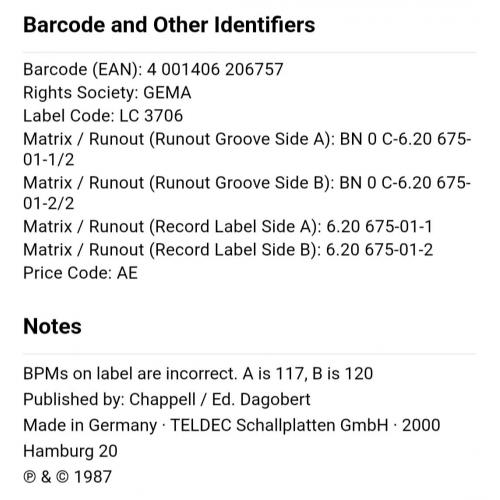Click the barcode number 4 001406 206757

[215, 69]
